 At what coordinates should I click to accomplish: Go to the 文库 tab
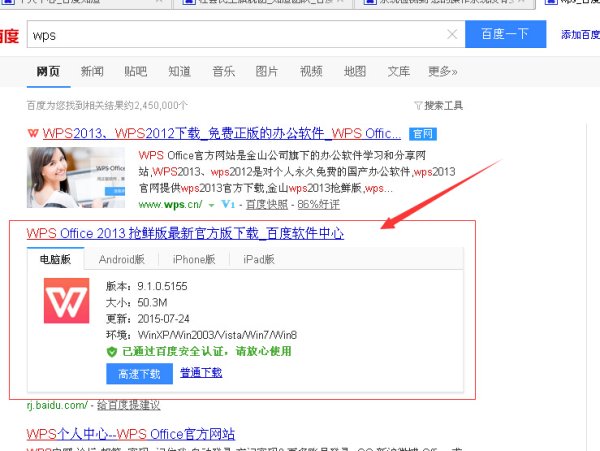399,72
